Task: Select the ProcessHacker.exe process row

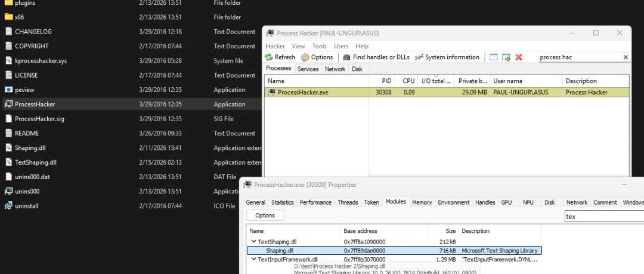Action: coord(447,92)
